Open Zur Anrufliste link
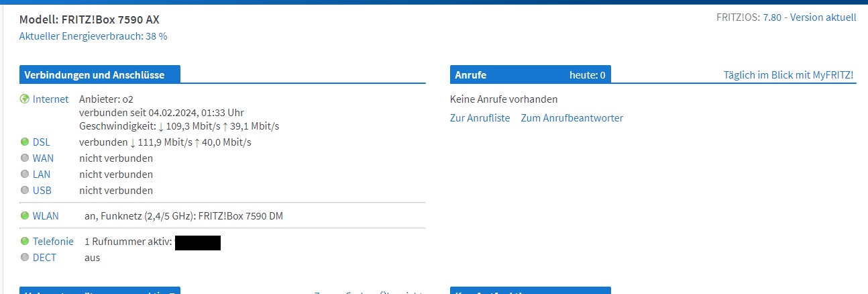868x294 pixels. click(480, 118)
